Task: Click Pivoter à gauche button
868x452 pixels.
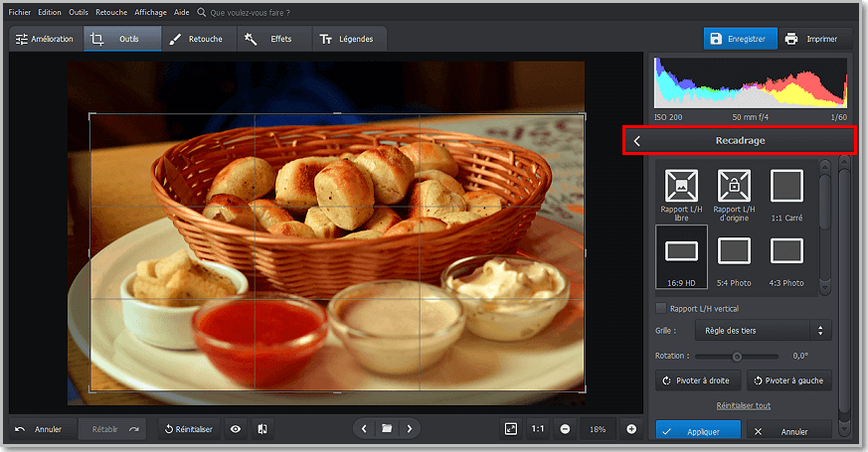Action: click(789, 380)
